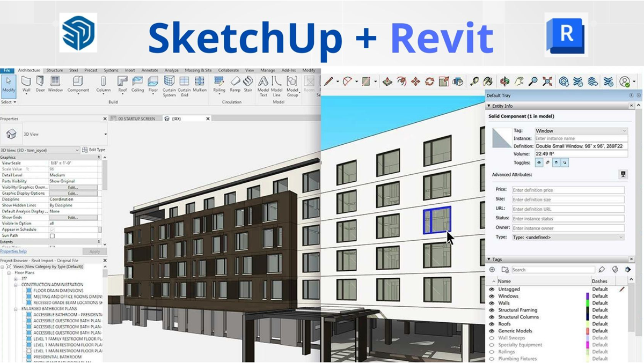
Task: Open the Massing & Site ribbon tab
Action: click(x=199, y=70)
